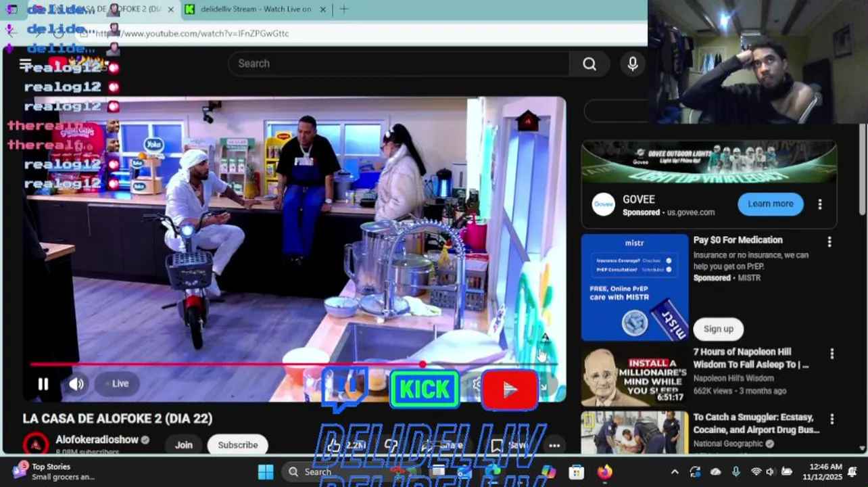Screen dimensions: 868x487
Task: Open options menu for the MISTR ad
Action: [x=829, y=241]
